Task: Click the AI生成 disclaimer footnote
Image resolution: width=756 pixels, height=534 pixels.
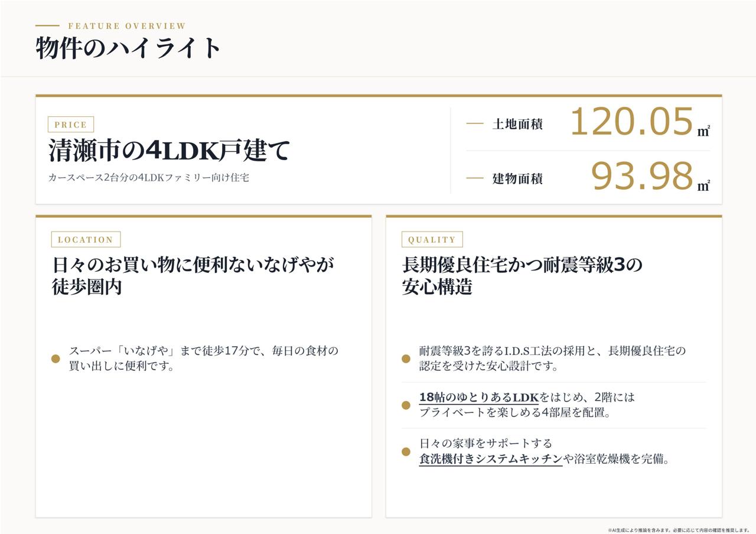Action: [679, 530]
